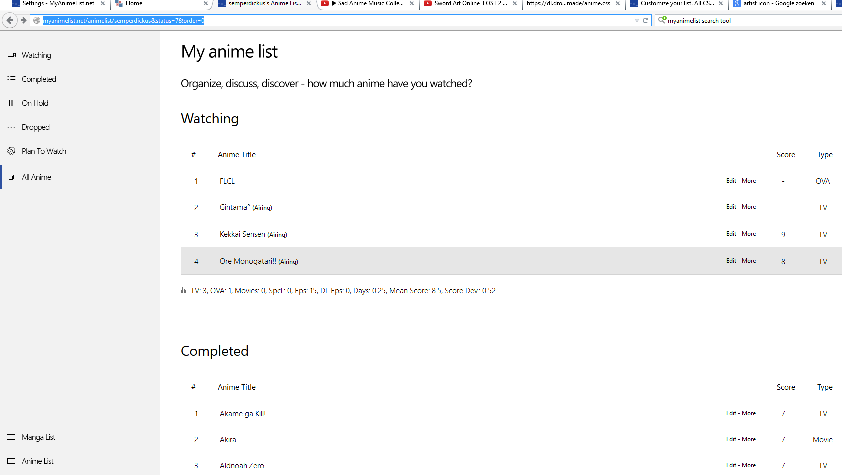Viewport: 842px width, 475px height.
Task: Go back with the browser back arrow
Action: tap(10, 20)
